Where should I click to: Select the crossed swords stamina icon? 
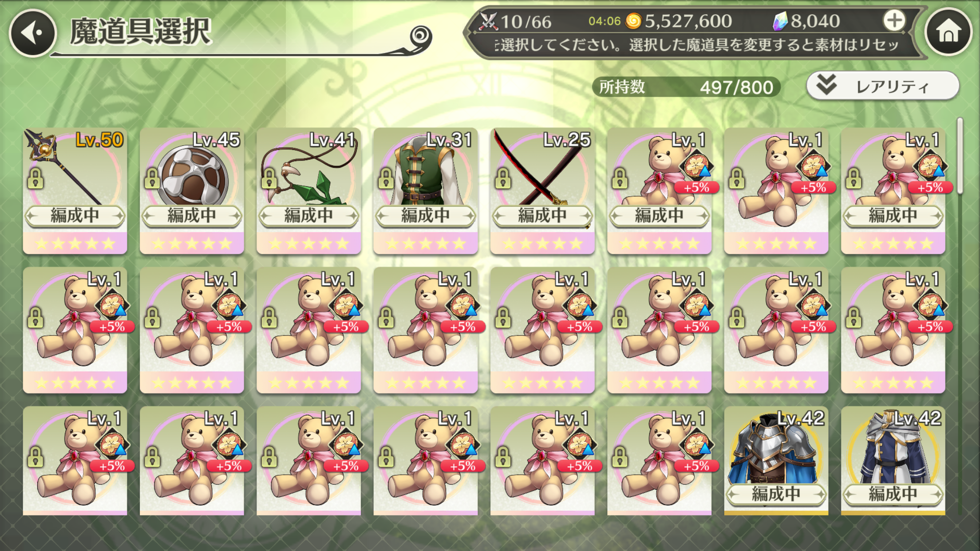click(488, 21)
